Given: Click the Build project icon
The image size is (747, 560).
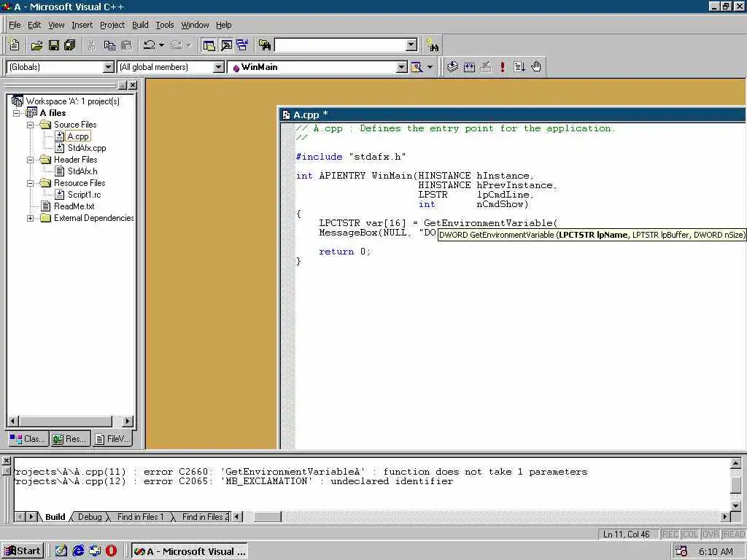Looking at the screenshot, I should pyautogui.click(x=469, y=66).
